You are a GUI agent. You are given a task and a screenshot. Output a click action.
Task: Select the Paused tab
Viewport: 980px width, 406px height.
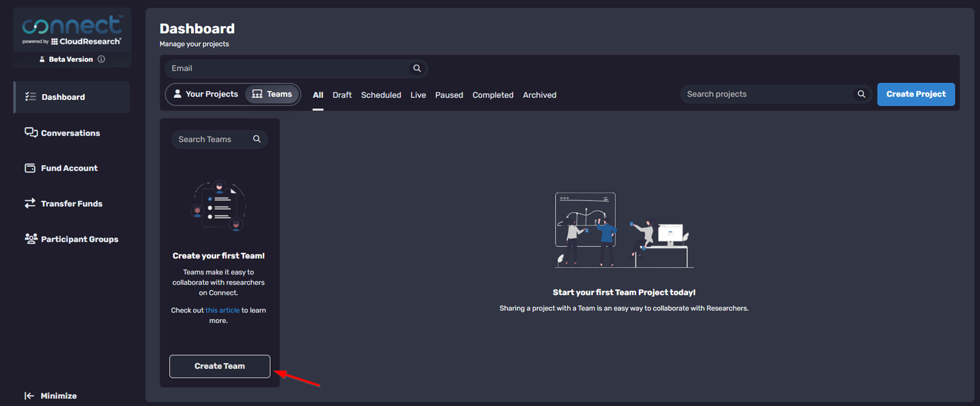click(x=449, y=95)
